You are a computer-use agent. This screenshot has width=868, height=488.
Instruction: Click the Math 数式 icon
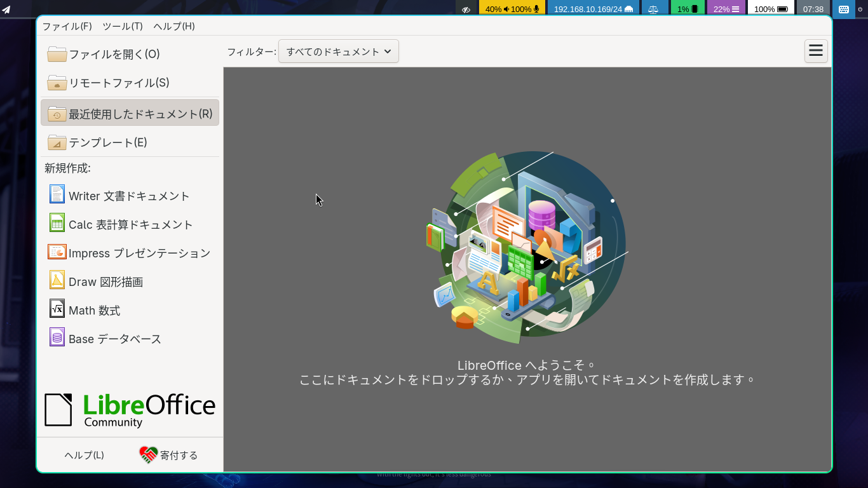tap(57, 309)
